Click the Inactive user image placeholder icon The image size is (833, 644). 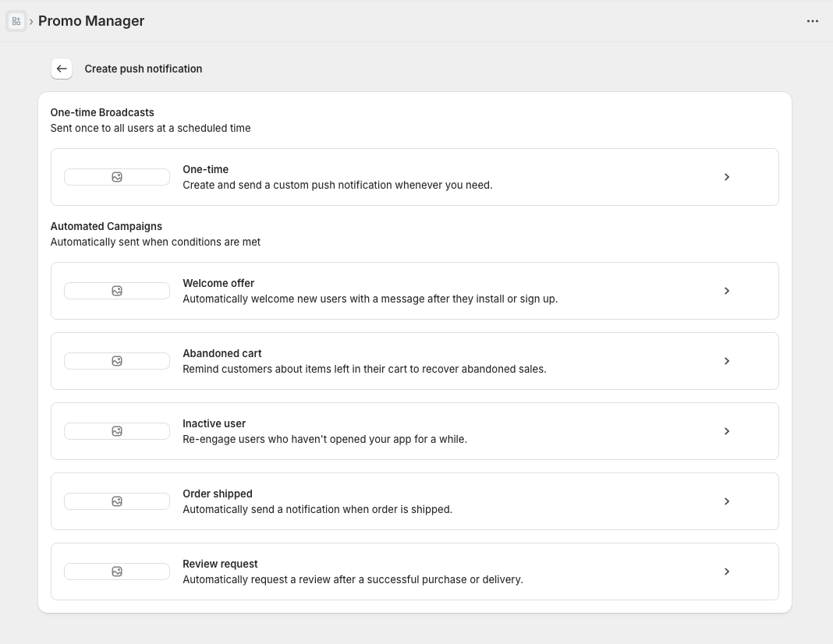click(x=117, y=431)
